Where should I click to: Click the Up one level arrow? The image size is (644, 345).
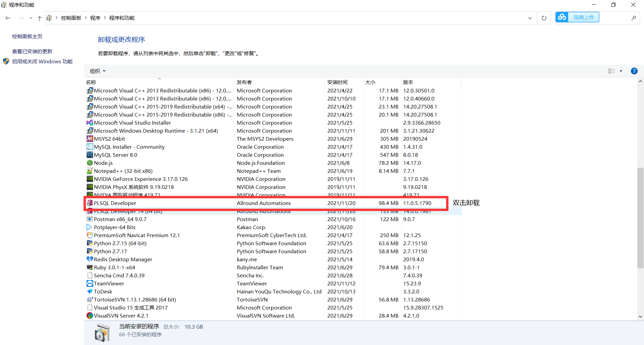40,18
